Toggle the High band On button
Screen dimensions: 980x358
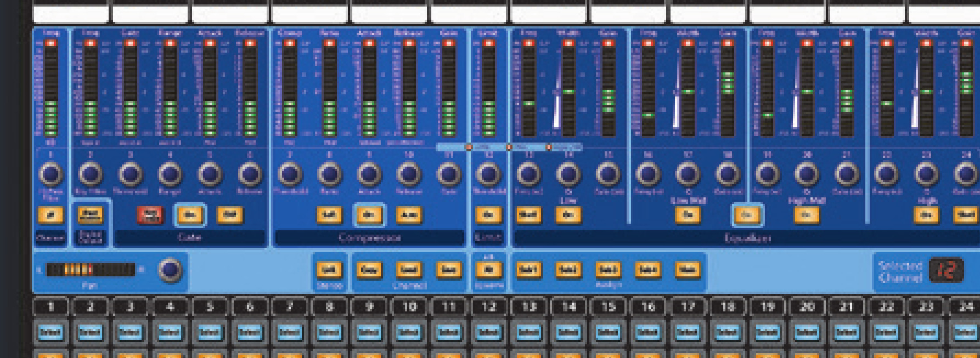coord(926,215)
